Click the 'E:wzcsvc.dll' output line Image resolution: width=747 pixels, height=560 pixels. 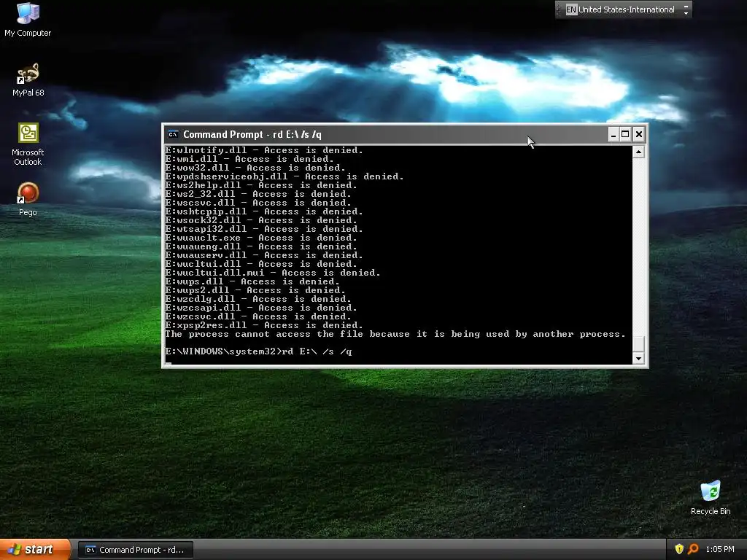[x=258, y=316]
